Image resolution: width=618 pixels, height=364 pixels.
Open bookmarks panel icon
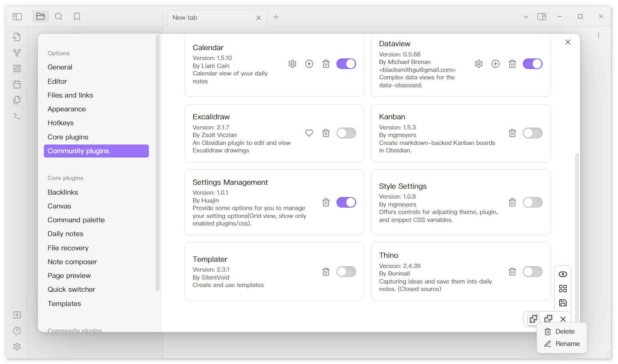point(77,16)
